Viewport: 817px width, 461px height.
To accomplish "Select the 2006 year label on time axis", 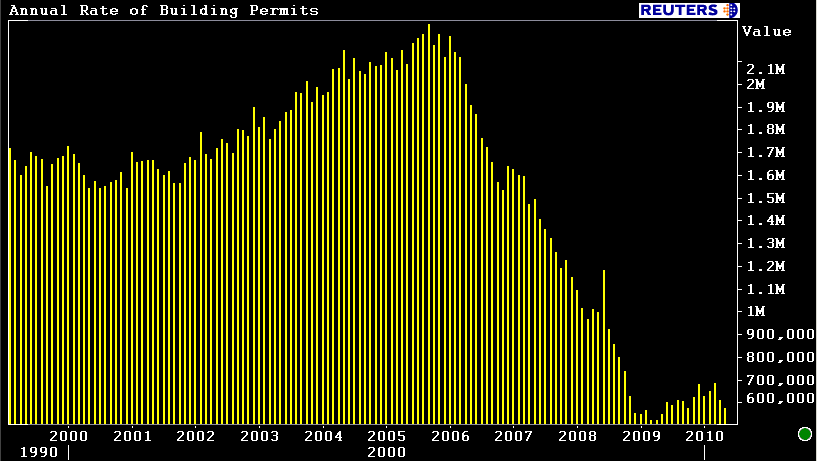I will [x=450, y=436].
